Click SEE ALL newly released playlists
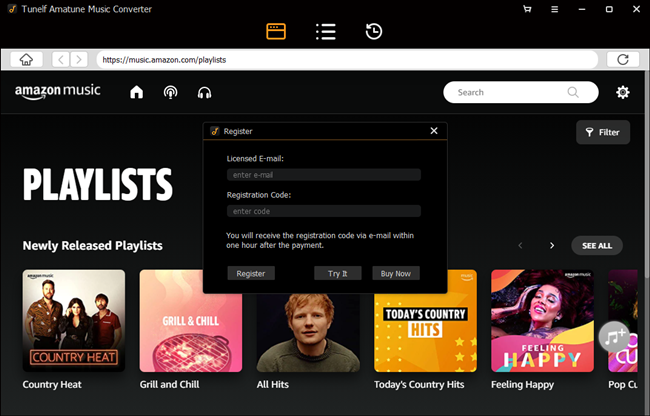650x416 pixels. point(597,246)
